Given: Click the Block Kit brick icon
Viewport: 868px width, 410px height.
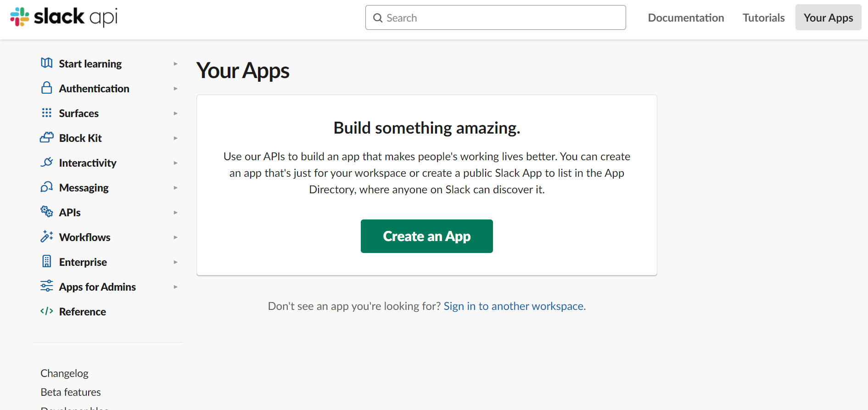Looking at the screenshot, I should coord(47,137).
